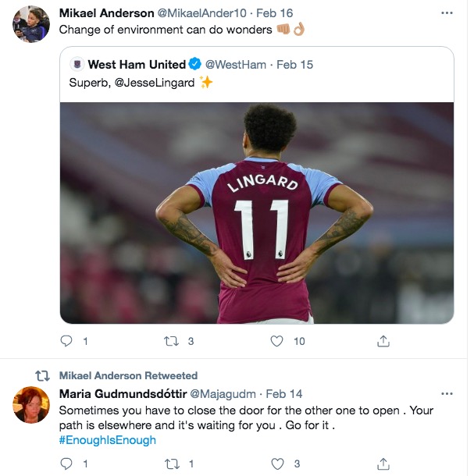This screenshot has height=476, width=474.
Task: Reply to Mikael Anderson's Lingard tweet
Action: [x=66, y=341]
